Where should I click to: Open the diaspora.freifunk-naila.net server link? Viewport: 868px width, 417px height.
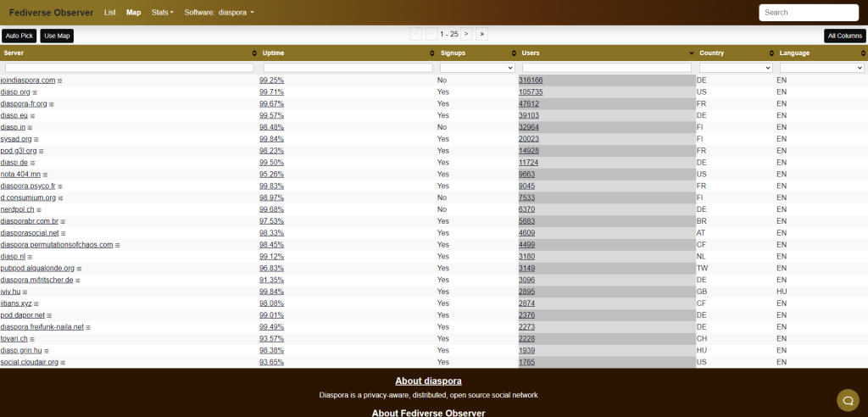pos(42,327)
